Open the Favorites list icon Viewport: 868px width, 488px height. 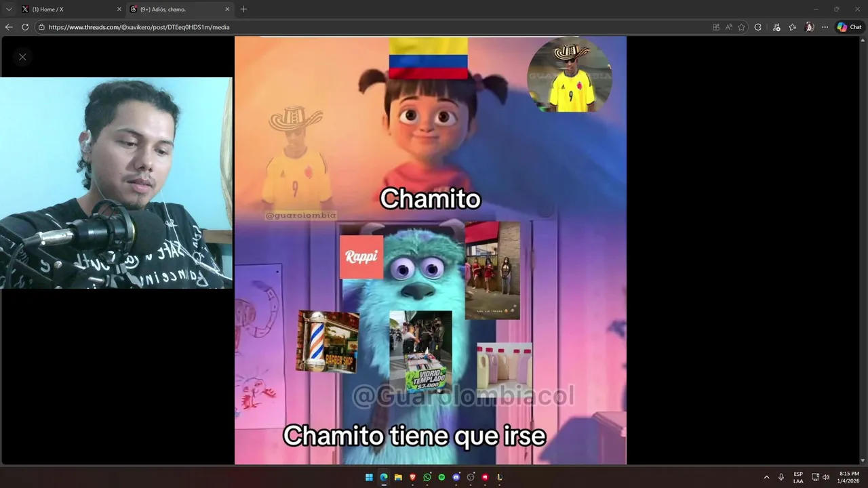(792, 27)
